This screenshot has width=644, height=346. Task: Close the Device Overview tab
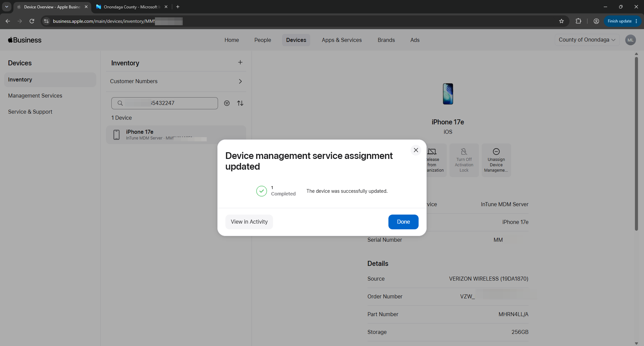[86, 7]
